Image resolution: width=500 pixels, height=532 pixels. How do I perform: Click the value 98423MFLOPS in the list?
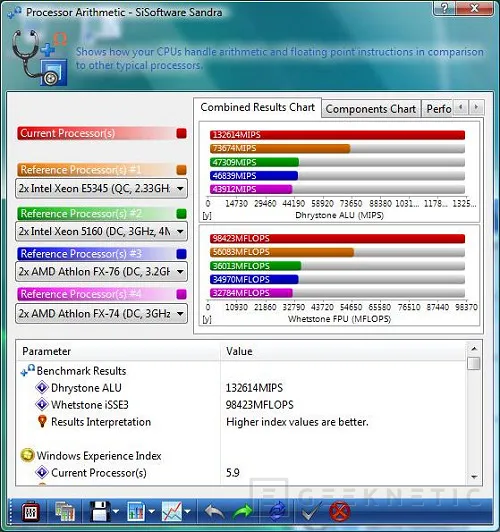(x=259, y=404)
